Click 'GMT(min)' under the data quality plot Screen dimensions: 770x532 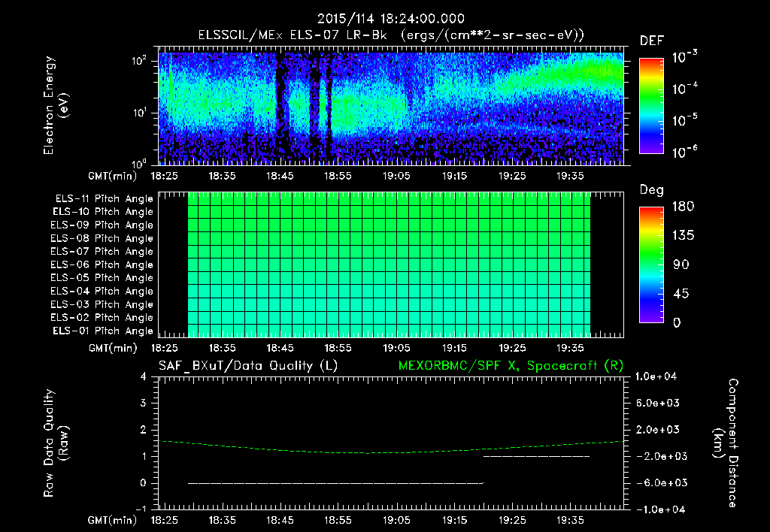coord(113,520)
